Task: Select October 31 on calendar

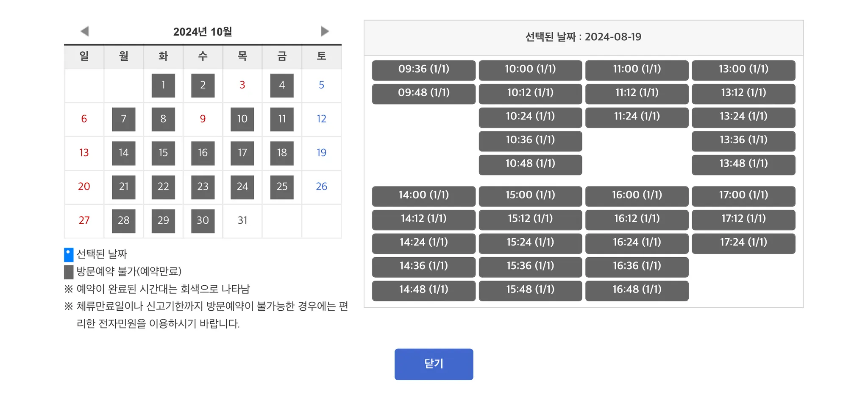Action: pyautogui.click(x=242, y=220)
